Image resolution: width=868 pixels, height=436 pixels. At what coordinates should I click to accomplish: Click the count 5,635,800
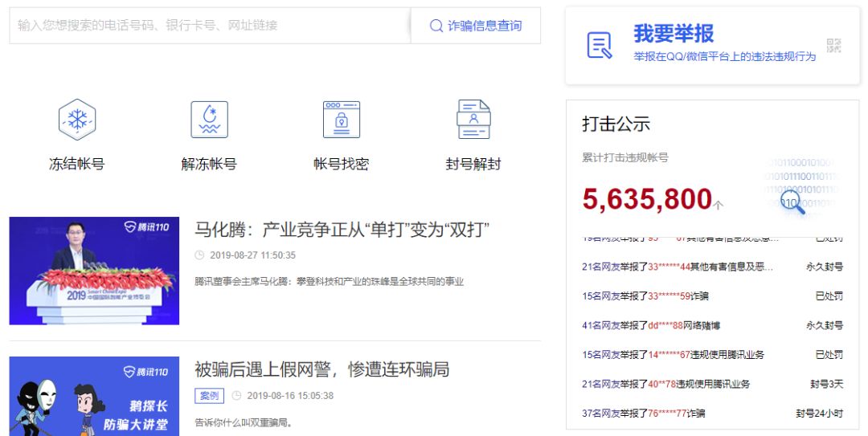(x=647, y=199)
